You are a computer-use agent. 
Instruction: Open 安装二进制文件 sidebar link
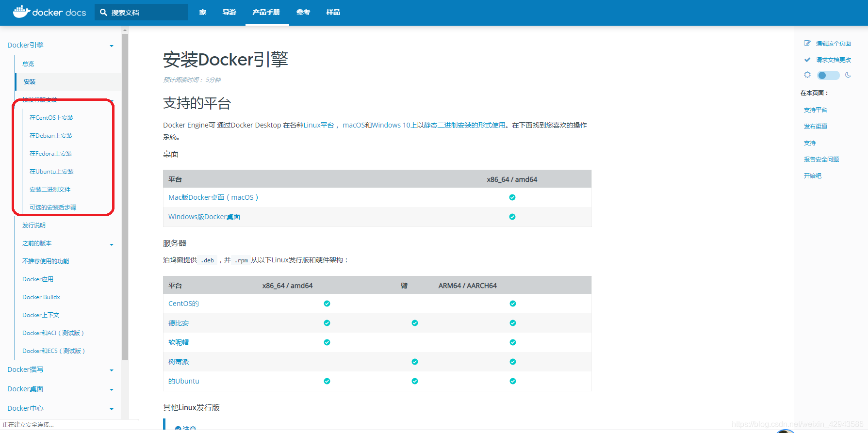point(50,190)
